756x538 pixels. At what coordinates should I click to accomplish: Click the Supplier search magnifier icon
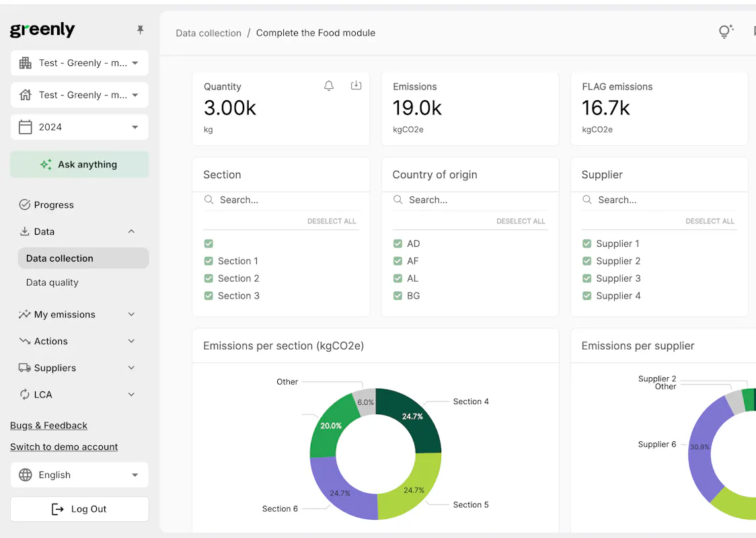[x=587, y=200]
